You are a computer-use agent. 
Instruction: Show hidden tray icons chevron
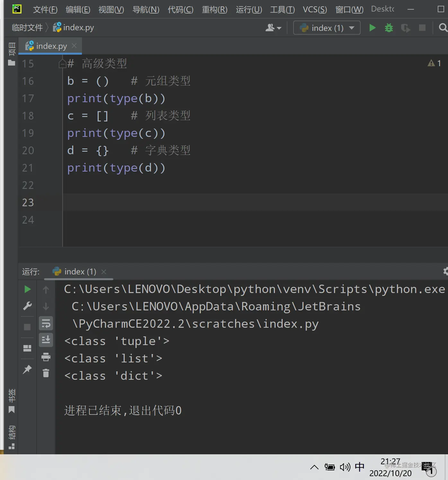[314, 467]
